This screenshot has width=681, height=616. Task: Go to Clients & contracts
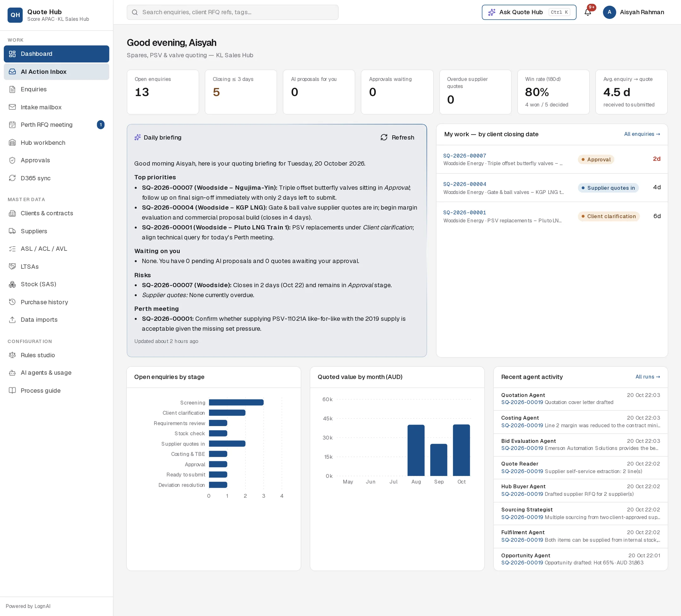(x=56, y=213)
